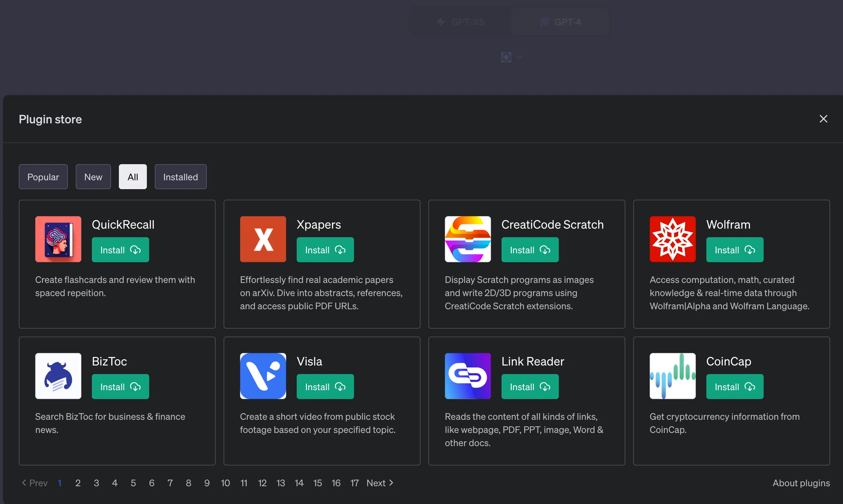
Task: Click the CreatiCode Scratch plugin title
Action: 552,225
